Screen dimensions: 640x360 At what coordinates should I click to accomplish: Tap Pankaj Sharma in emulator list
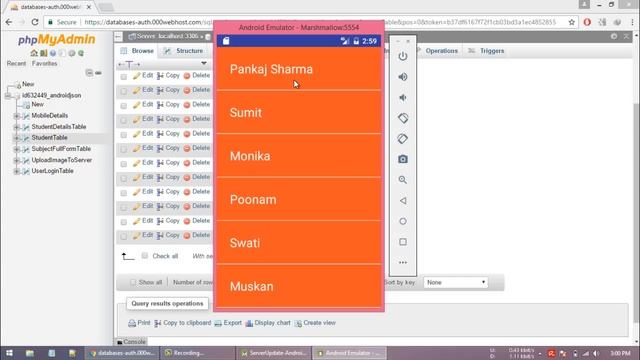click(299, 69)
